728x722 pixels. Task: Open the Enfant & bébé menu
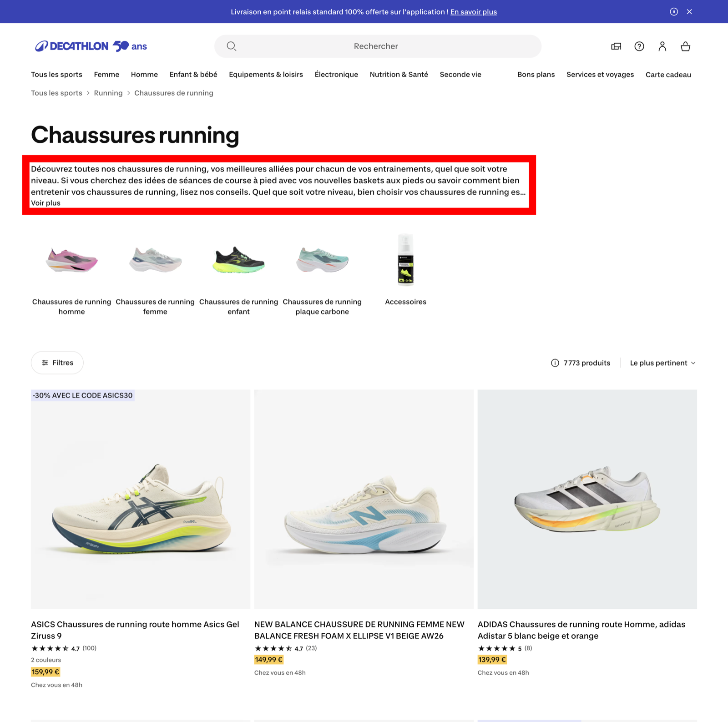[x=193, y=75]
